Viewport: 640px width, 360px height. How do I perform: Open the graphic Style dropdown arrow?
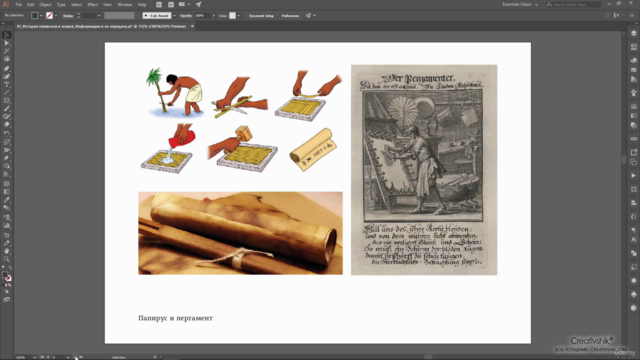coord(239,16)
